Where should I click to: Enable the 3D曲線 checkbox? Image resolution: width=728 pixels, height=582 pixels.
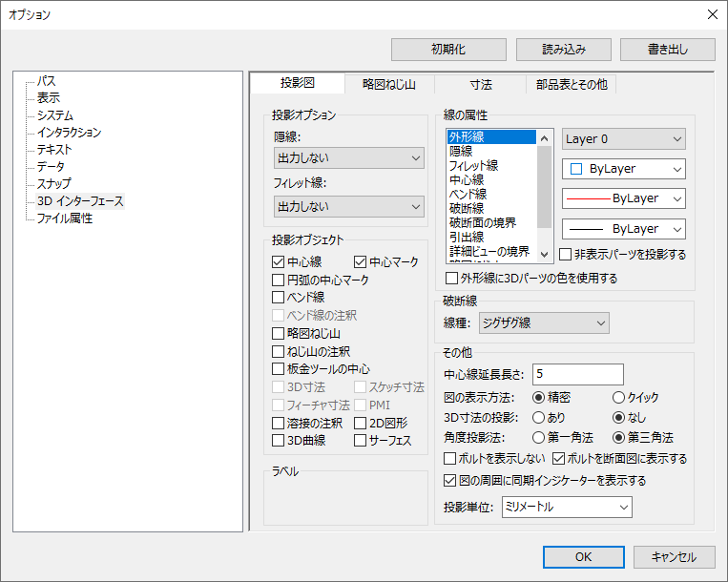click(278, 440)
